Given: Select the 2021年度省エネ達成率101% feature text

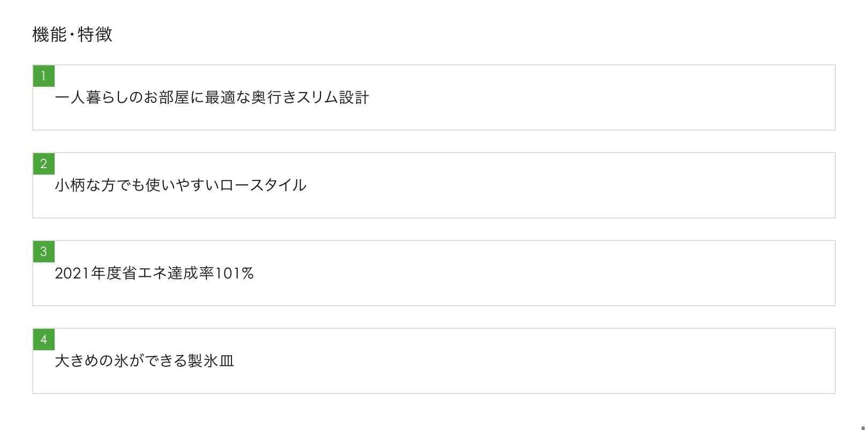Looking at the screenshot, I should click(x=154, y=273).
